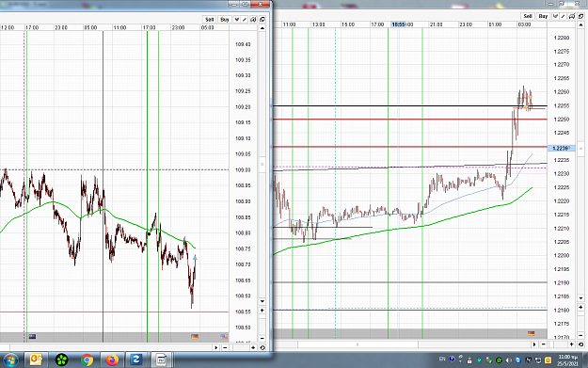This screenshot has height=368, width=588.
Task: Zoom in price scale with plus in right chart
Action: click(x=580, y=307)
